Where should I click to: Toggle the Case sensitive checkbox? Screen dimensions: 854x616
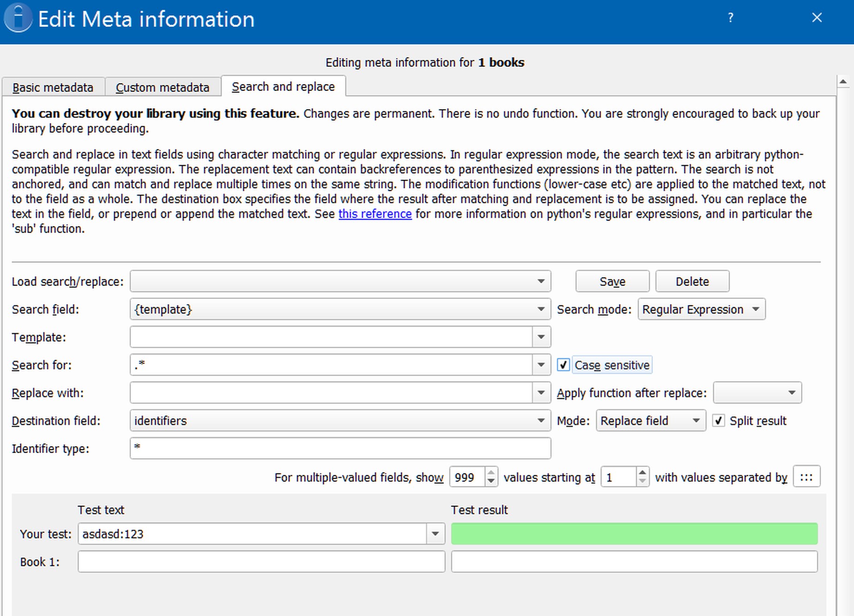[x=563, y=365]
